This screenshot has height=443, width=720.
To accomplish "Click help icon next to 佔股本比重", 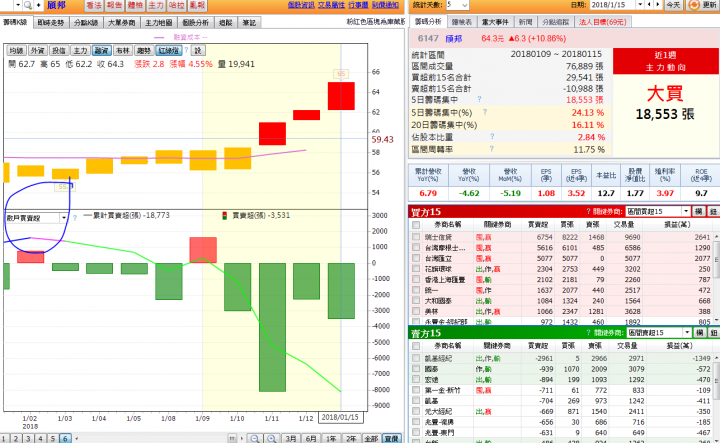I will click(x=492, y=136).
